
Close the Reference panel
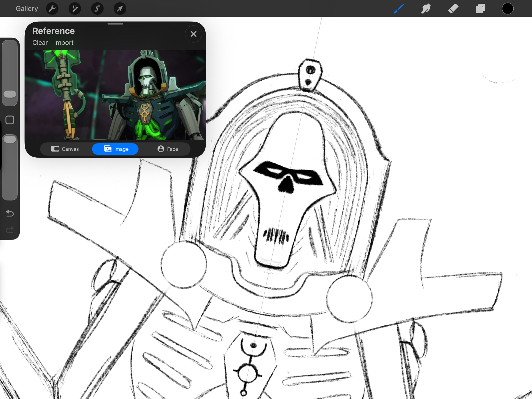tap(193, 34)
